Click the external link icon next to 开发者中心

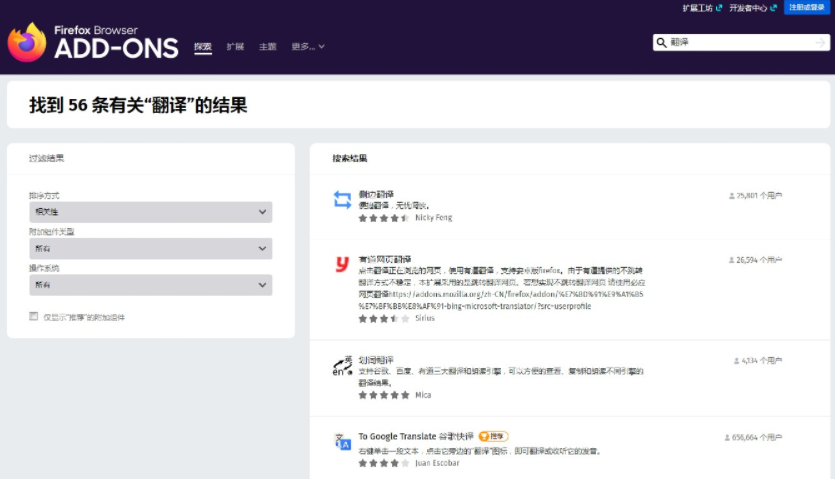tap(773, 7)
